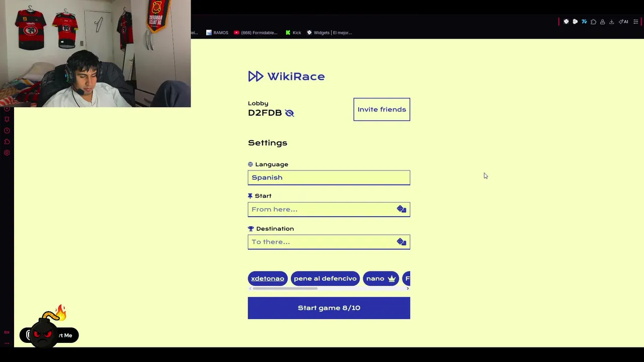Click the pin icon beside Start
The image size is (644, 362).
point(250,196)
